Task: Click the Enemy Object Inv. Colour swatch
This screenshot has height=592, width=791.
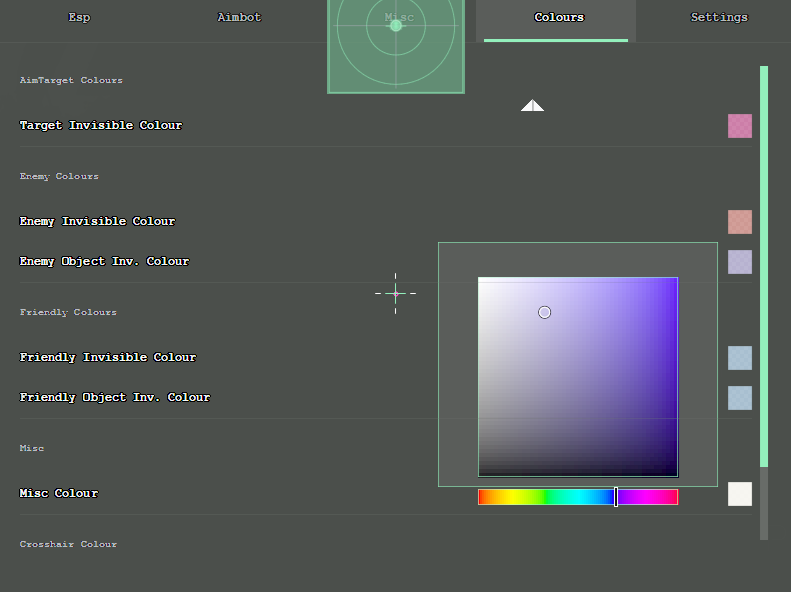Action: (740, 262)
